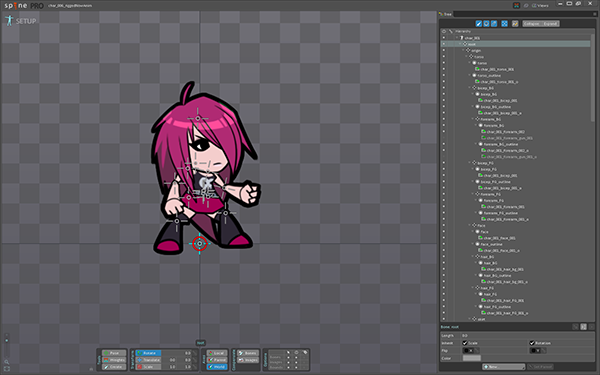Select char_001_hair_FG_001_o attachment in tree
This screenshot has height=375, width=600.
[x=507, y=313]
